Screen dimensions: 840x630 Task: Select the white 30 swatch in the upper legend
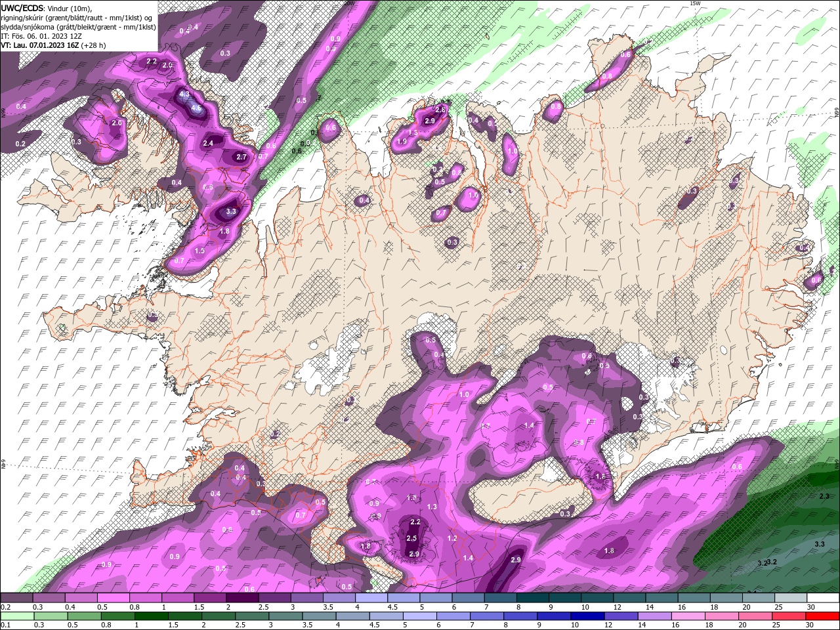(x=824, y=598)
